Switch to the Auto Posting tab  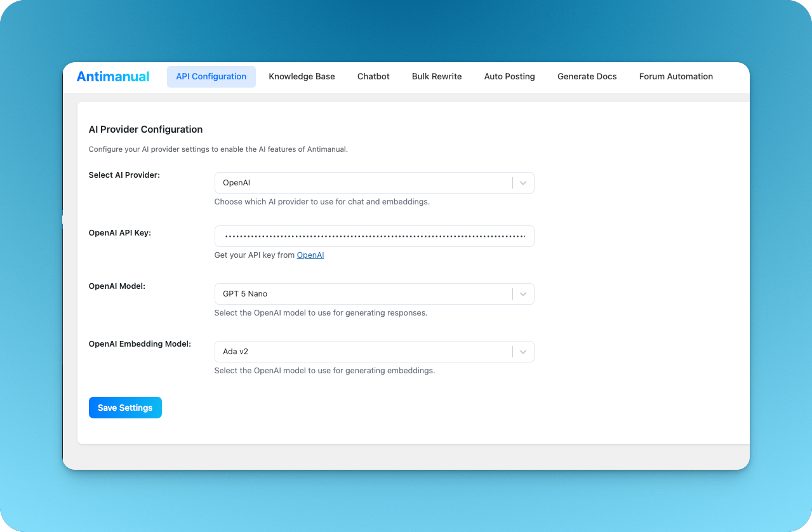click(509, 76)
